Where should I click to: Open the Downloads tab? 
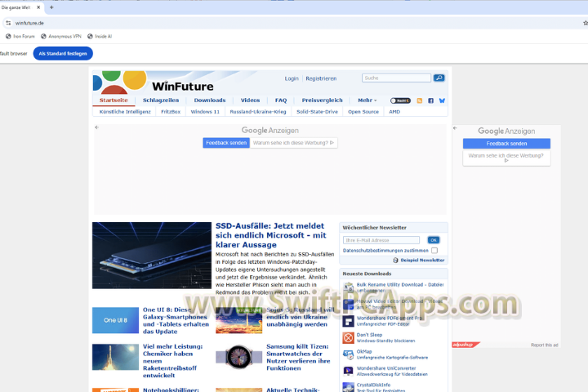tap(210, 100)
